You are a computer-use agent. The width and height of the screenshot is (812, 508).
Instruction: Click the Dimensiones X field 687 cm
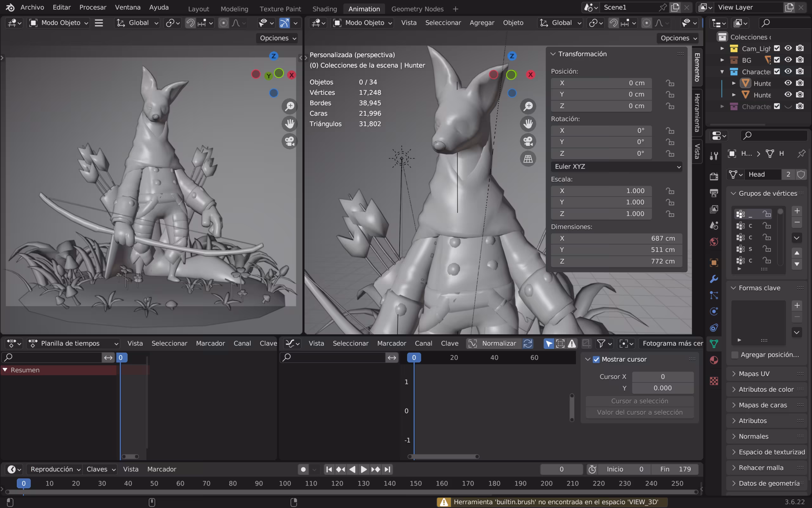(616, 238)
